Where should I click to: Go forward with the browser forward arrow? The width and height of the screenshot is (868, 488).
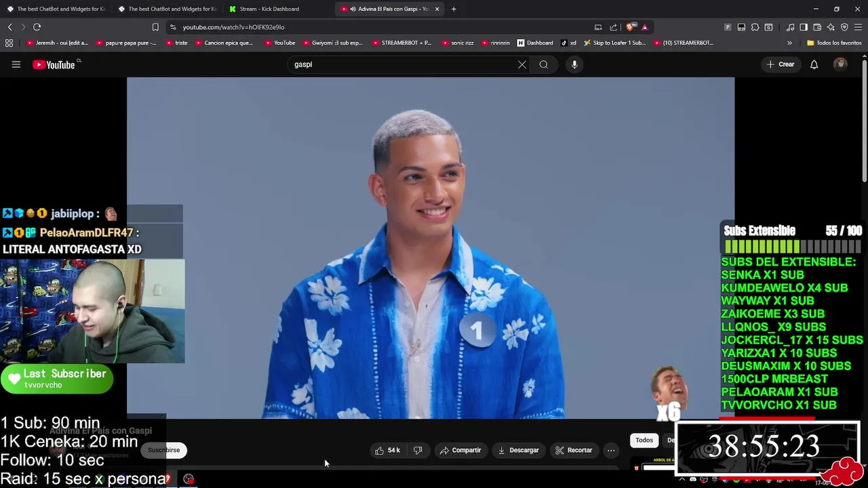pyautogui.click(x=23, y=27)
